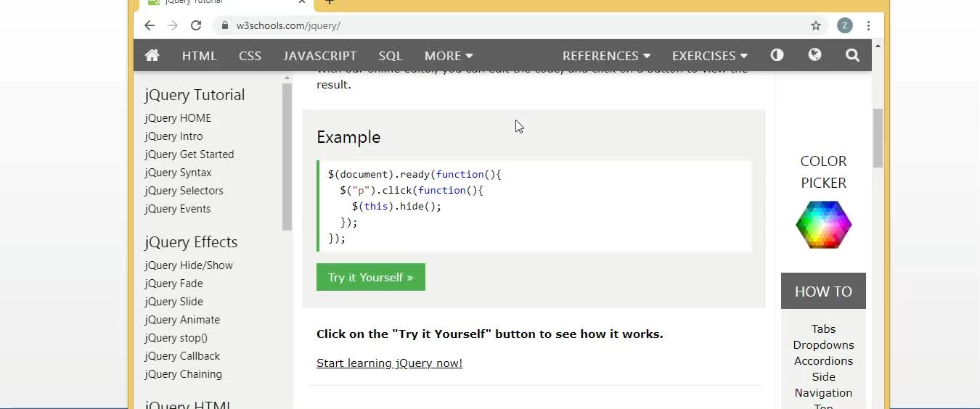Open jQuery Animate in sidebar
This screenshot has width=980, height=409.
coord(182,319)
